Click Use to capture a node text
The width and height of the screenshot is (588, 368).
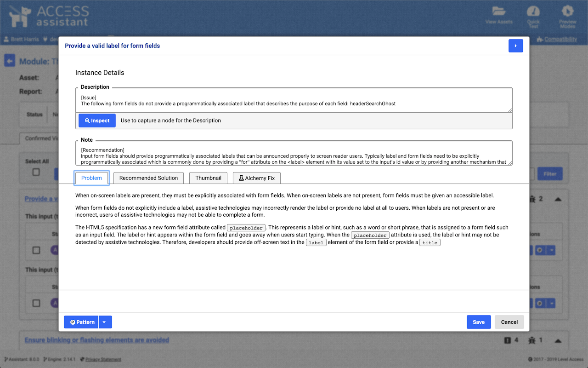click(x=171, y=121)
